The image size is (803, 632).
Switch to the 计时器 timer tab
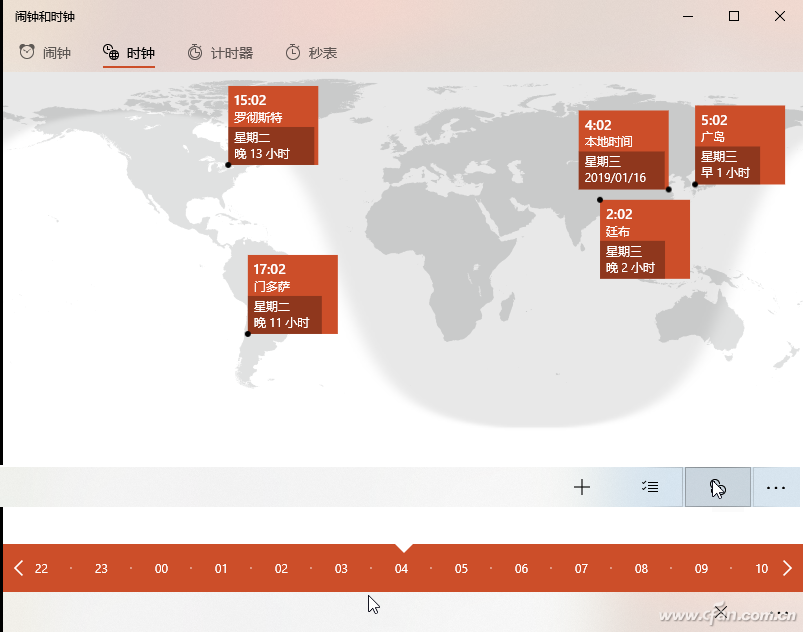pos(220,53)
